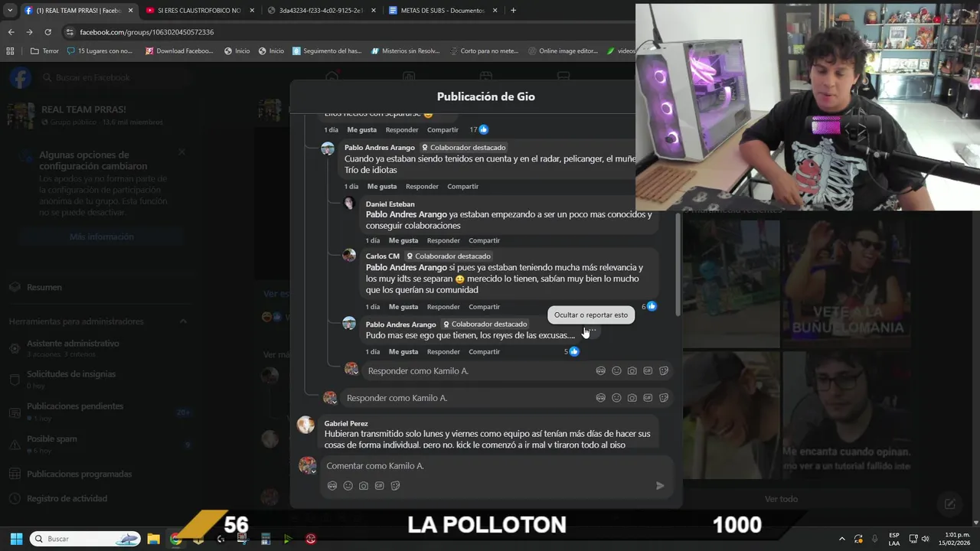980x551 pixels.
Task: Reply to the 'Pudo mas ese ego' comment
Action: (443, 352)
